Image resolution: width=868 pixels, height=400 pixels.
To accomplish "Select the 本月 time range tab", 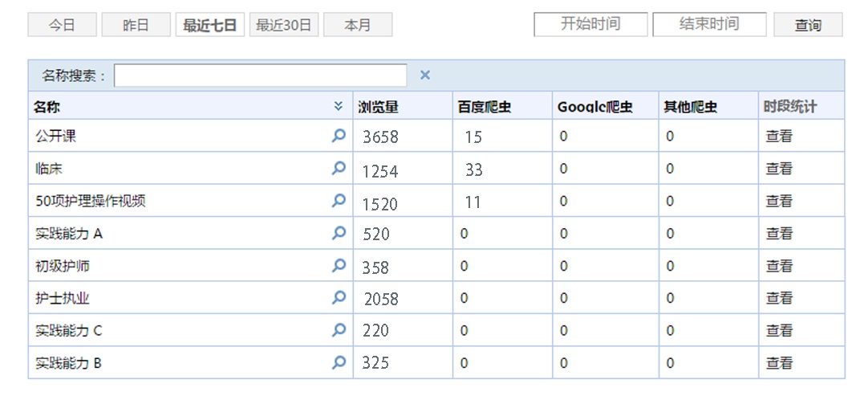I will click(358, 25).
